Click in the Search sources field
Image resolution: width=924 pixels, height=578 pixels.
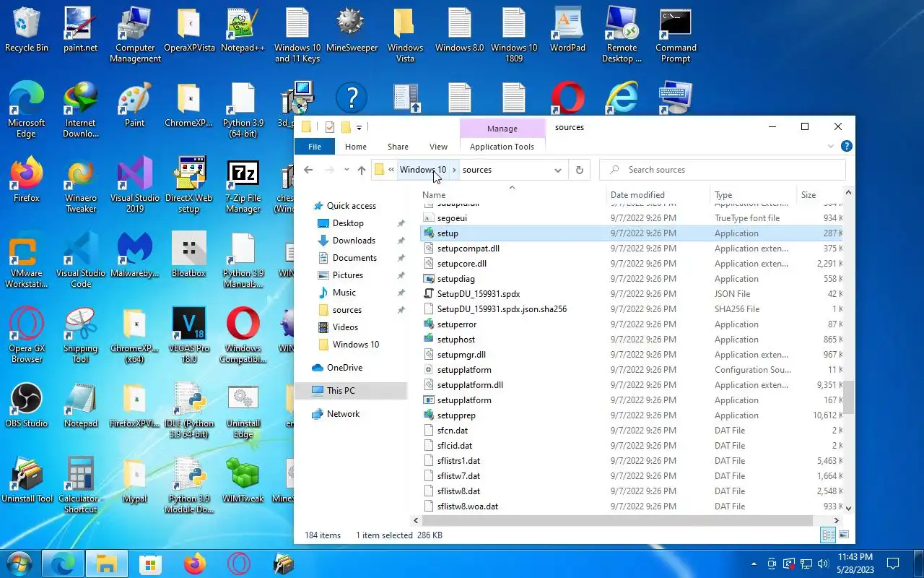(723, 170)
